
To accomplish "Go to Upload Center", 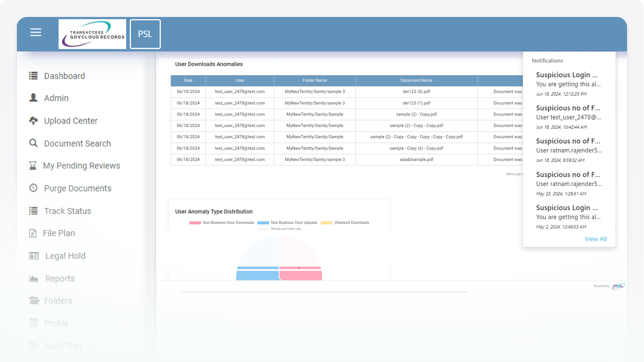I will pyautogui.click(x=71, y=121).
